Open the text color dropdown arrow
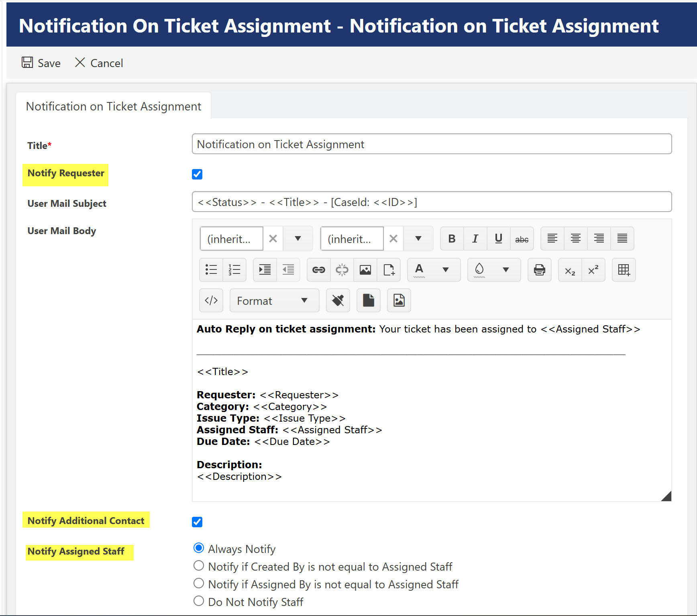Screen dimensions: 697x616 pyautogui.click(x=446, y=270)
